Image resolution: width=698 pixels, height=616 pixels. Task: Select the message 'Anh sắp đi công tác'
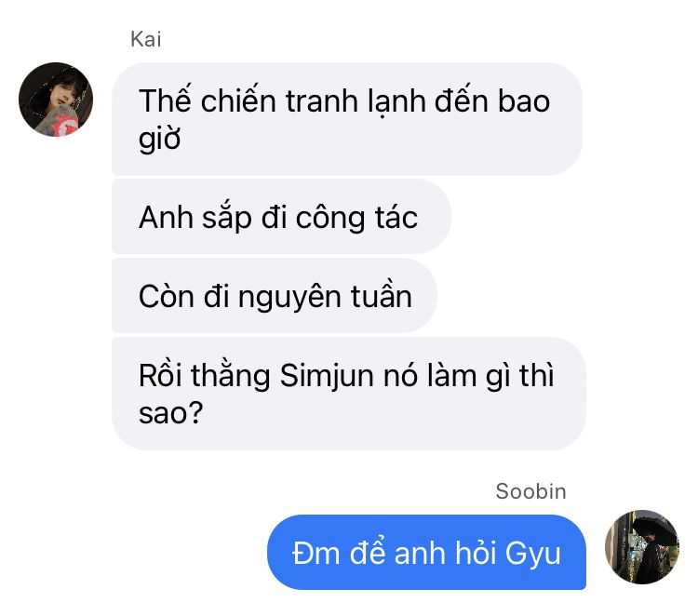pyautogui.click(x=281, y=217)
